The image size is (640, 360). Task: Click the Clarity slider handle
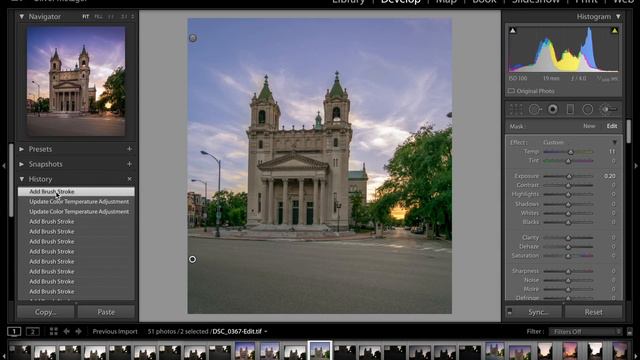[568, 238]
